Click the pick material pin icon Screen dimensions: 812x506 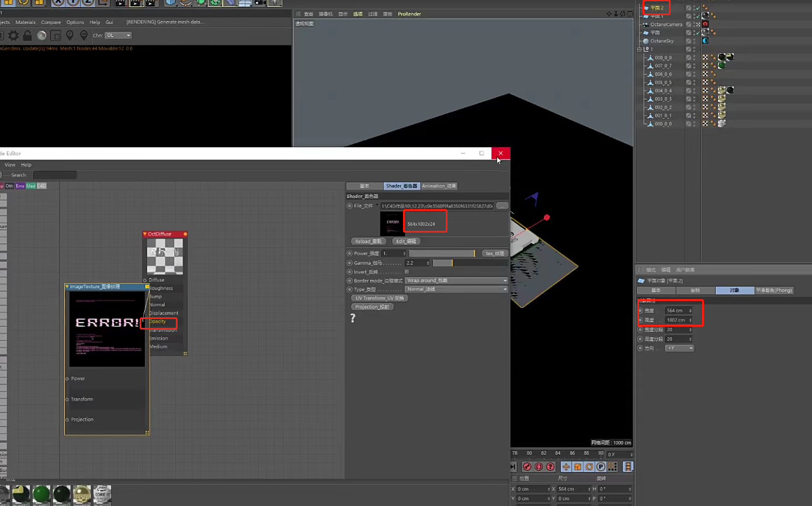pos(84,36)
